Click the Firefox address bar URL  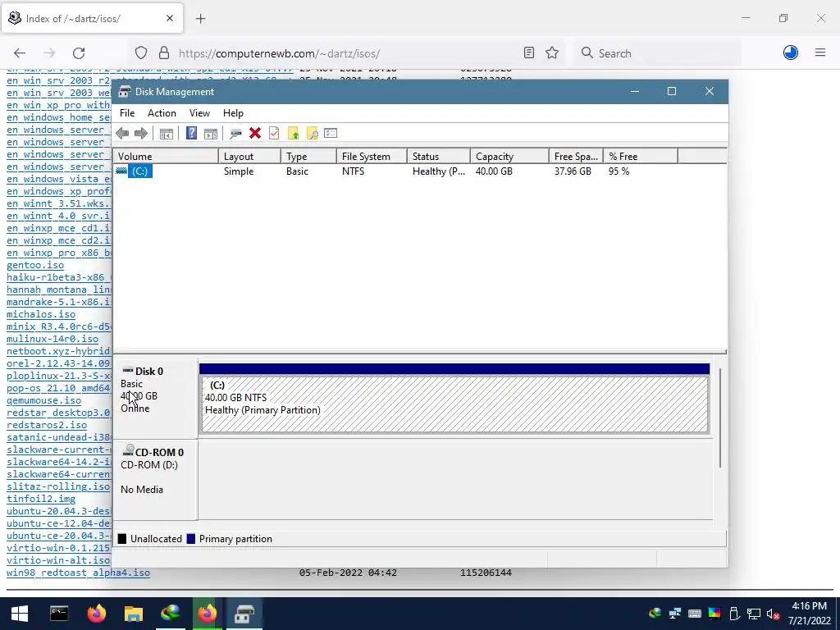279,53
